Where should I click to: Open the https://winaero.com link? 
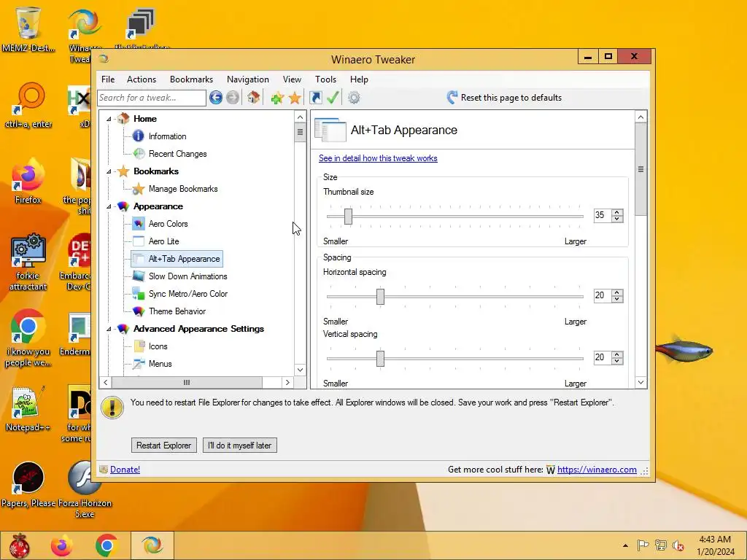[597, 470]
